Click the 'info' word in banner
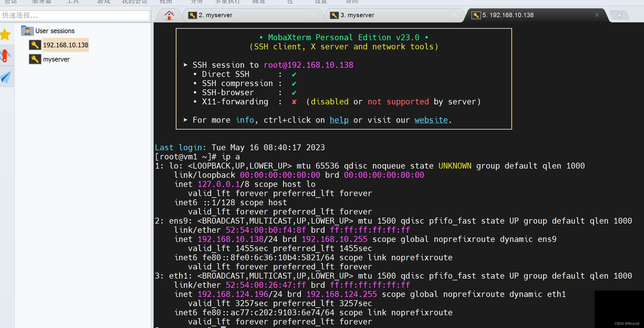This screenshot has width=644, height=328. point(245,120)
